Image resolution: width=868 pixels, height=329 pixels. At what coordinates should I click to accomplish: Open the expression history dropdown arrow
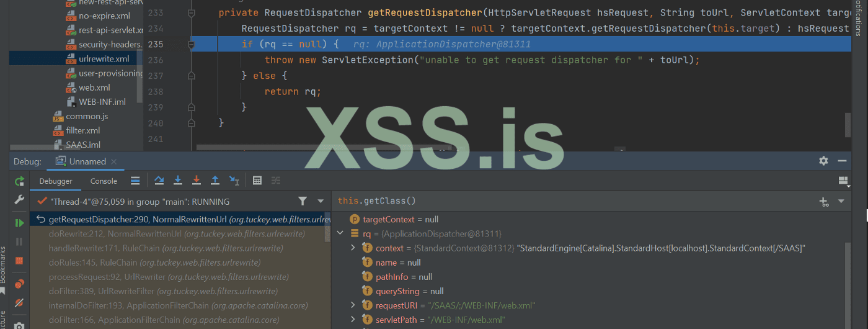coord(841,201)
